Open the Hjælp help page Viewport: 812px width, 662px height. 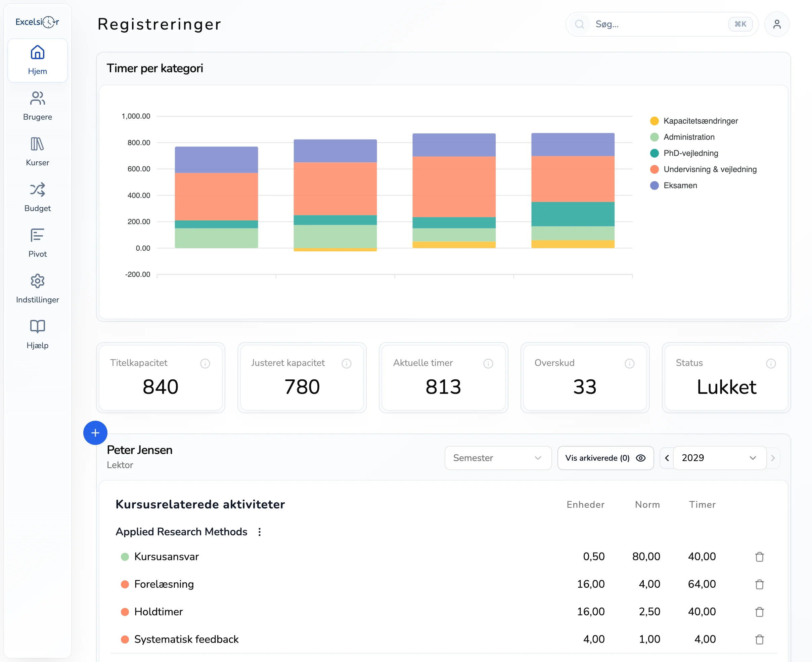tap(37, 335)
